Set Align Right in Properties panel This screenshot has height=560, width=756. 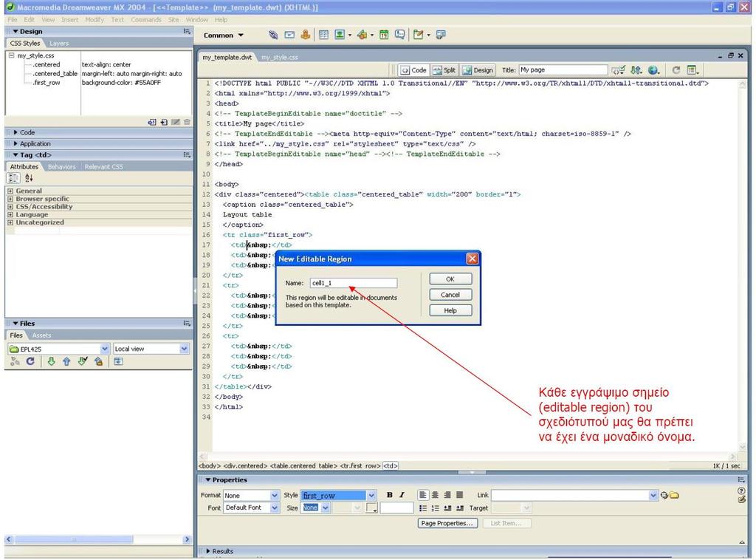pyautogui.click(x=447, y=495)
